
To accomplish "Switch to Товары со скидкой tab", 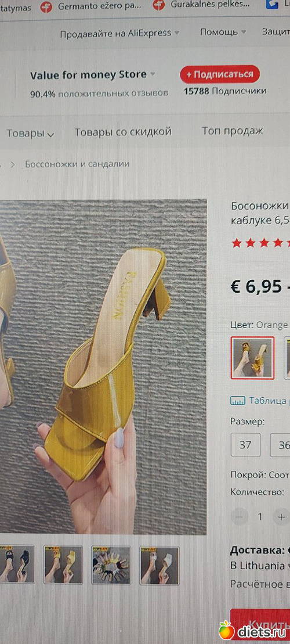I will pyautogui.click(x=122, y=132).
